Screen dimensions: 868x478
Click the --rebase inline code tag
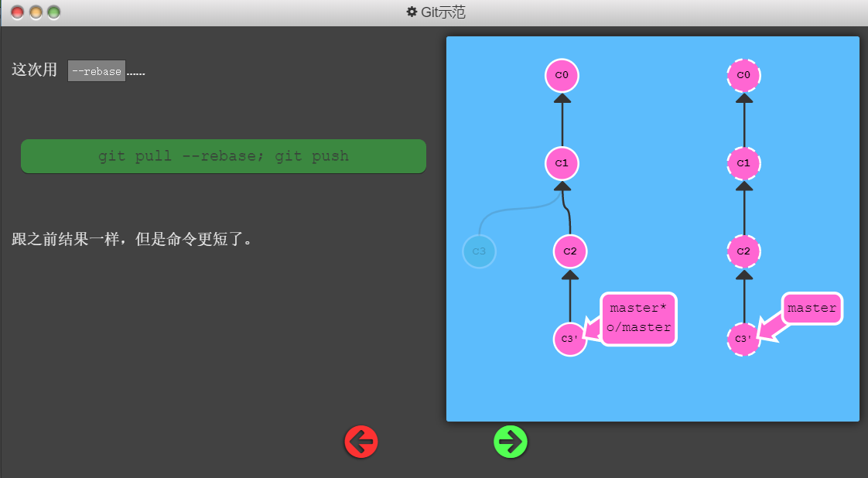click(96, 71)
